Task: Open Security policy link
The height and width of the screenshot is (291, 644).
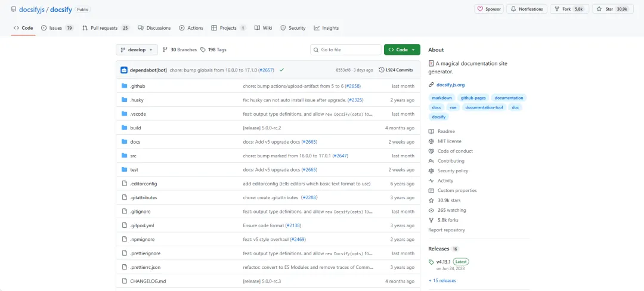Action: click(x=453, y=171)
